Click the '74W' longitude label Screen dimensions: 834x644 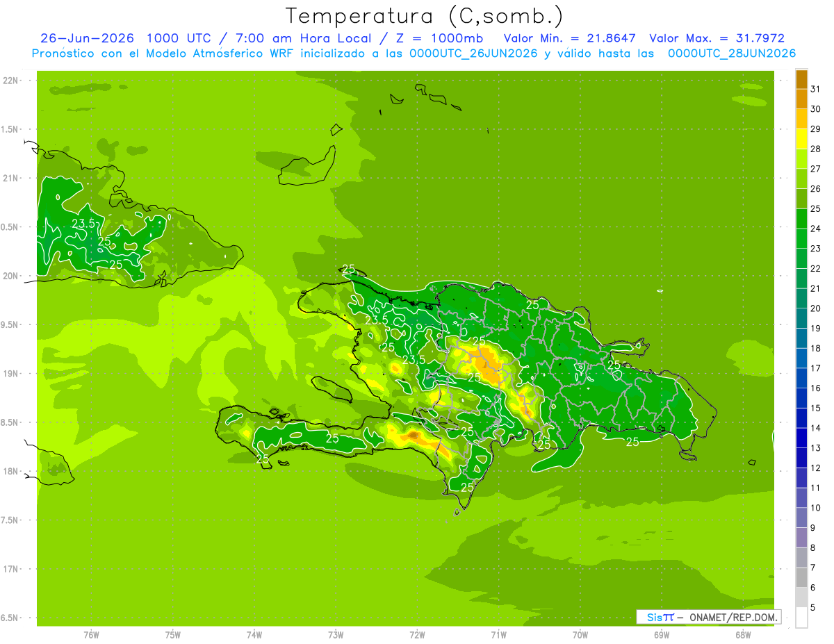[254, 635]
